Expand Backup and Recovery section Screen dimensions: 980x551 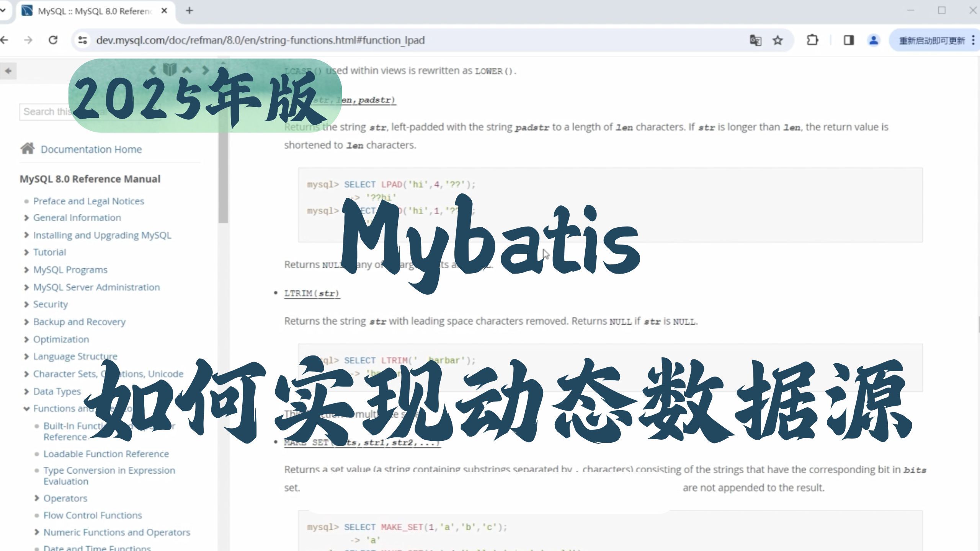click(x=26, y=322)
